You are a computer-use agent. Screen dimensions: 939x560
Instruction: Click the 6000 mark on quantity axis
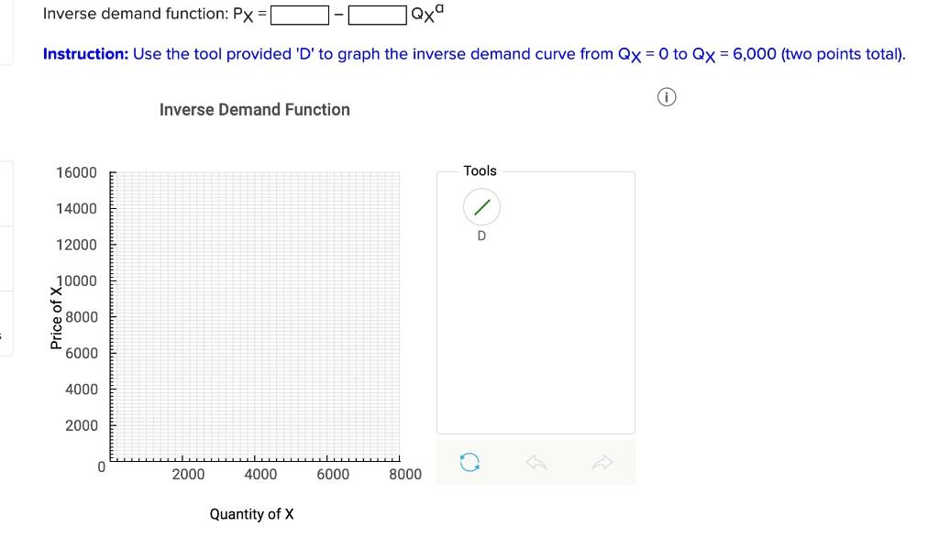pos(333,474)
